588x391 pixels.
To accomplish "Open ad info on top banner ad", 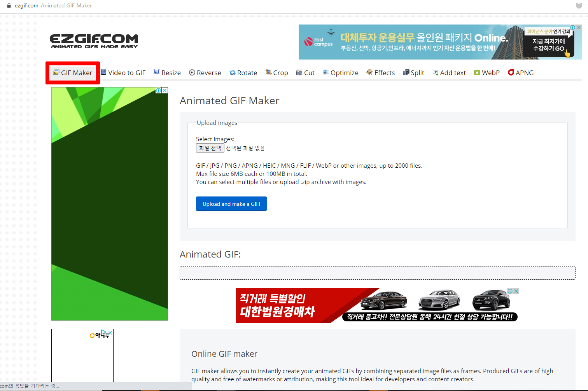I will [x=573, y=28].
